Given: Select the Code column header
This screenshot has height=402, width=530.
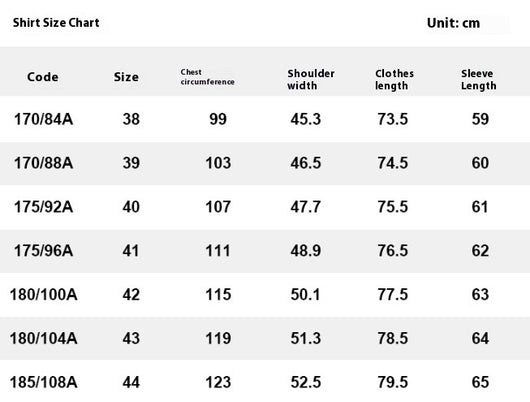Looking at the screenshot, I should click(x=43, y=77).
